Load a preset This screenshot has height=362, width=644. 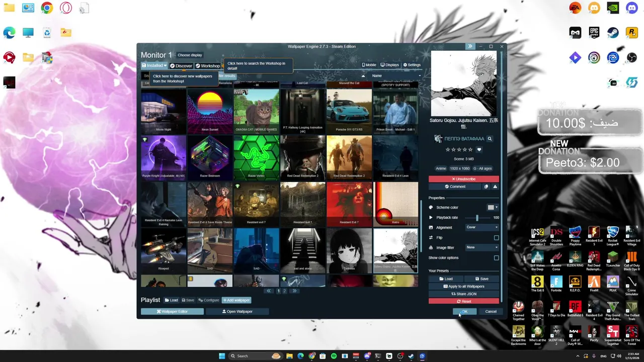tap(446, 279)
